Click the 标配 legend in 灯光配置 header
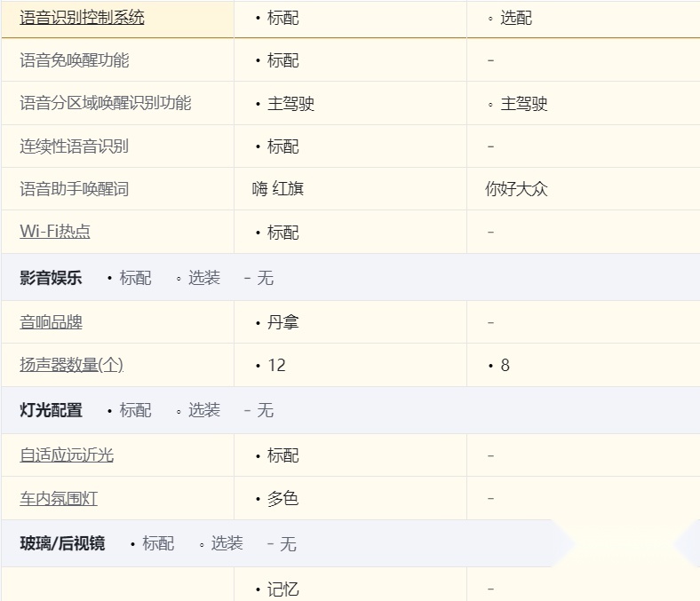 (135, 410)
